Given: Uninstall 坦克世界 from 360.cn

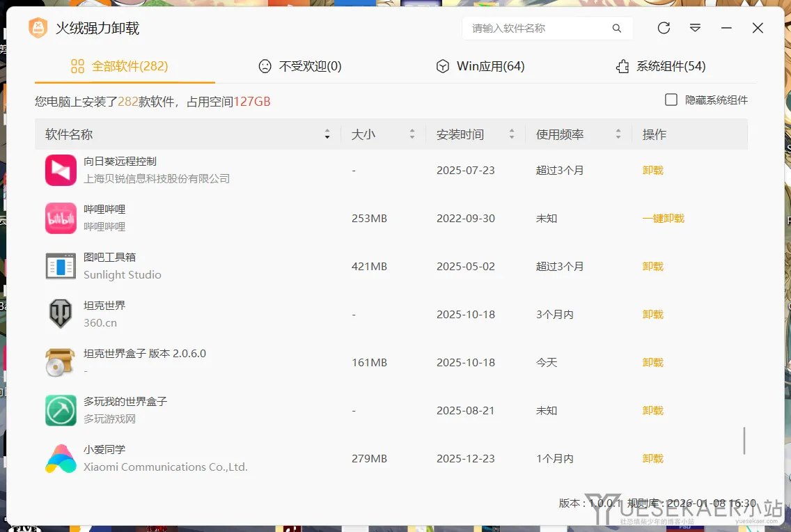Looking at the screenshot, I should 652,314.
